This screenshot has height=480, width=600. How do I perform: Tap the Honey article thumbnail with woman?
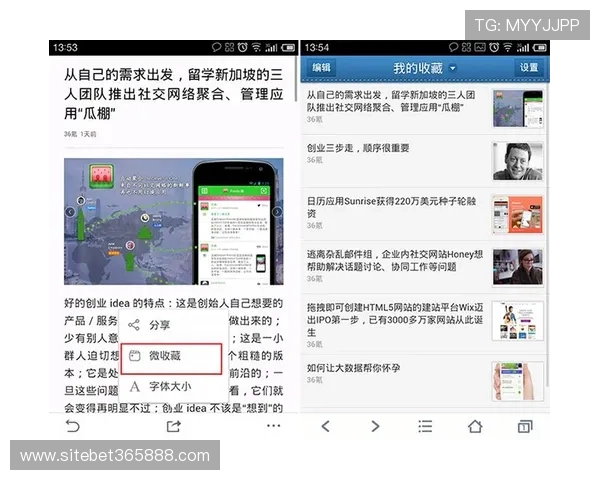517,267
